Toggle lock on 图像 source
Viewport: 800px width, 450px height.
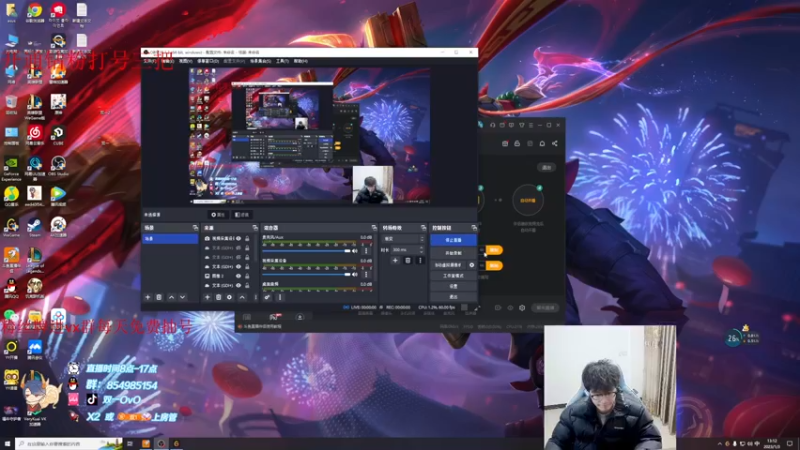[x=247, y=276]
